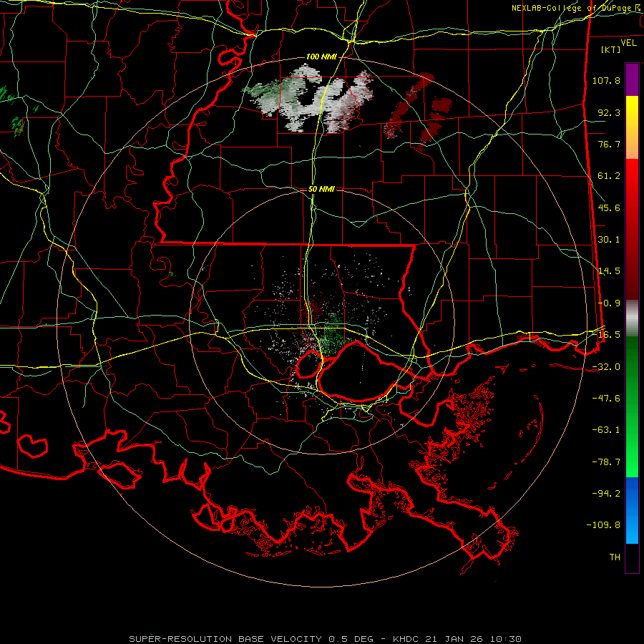Select the 107.8 legend value
The height and width of the screenshot is (644, 644).
click(x=606, y=80)
